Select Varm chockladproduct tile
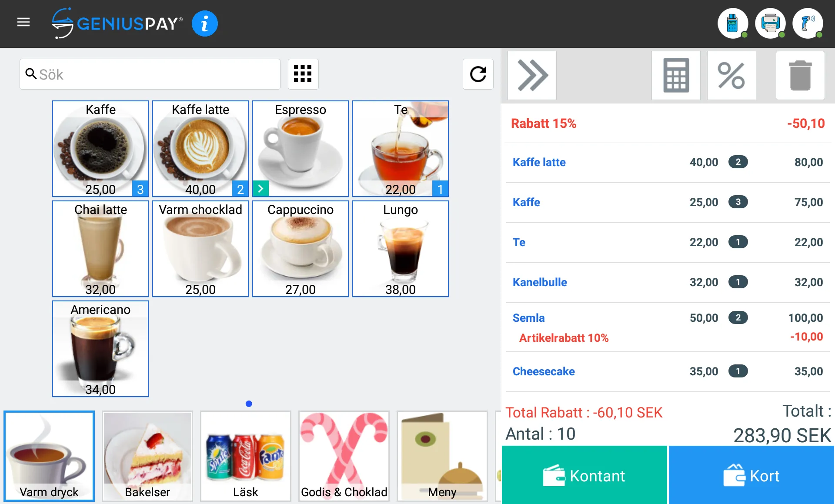This screenshot has height=504, width=835. pyautogui.click(x=200, y=249)
